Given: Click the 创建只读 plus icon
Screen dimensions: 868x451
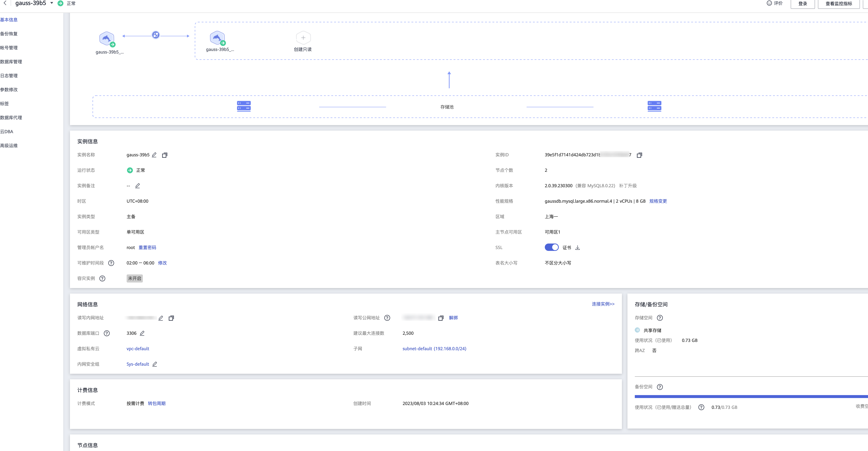Looking at the screenshot, I should point(303,38).
